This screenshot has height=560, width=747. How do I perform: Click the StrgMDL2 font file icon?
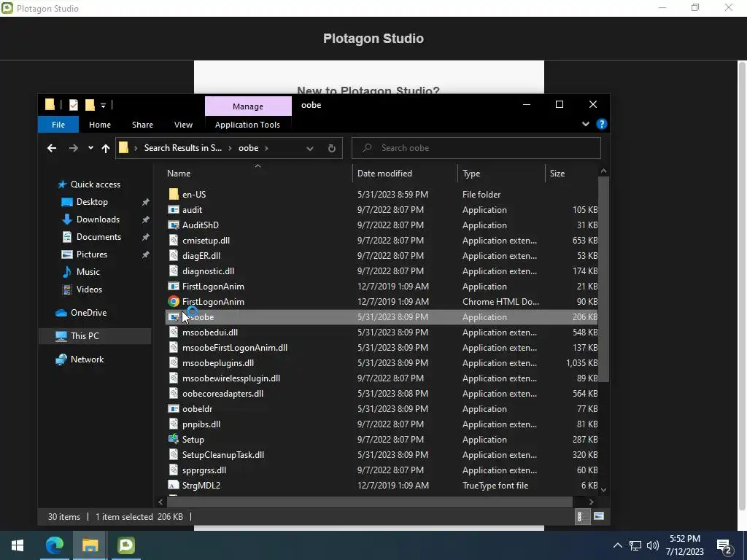coord(174,485)
